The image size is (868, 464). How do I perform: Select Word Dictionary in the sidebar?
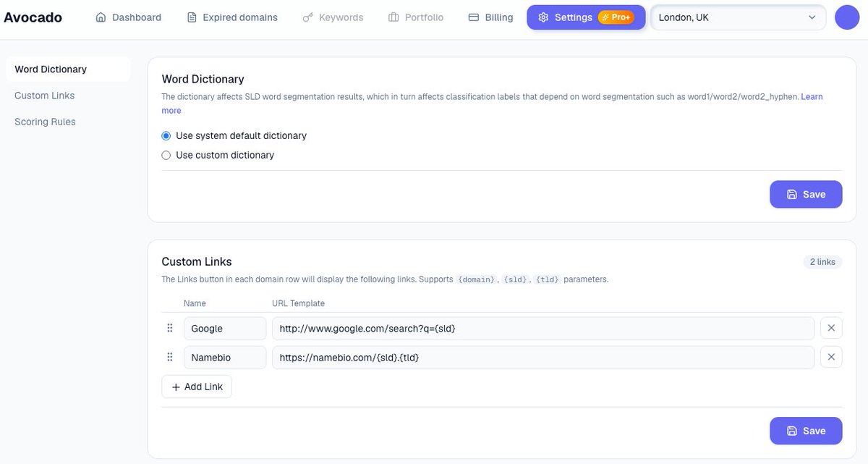[x=68, y=69]
